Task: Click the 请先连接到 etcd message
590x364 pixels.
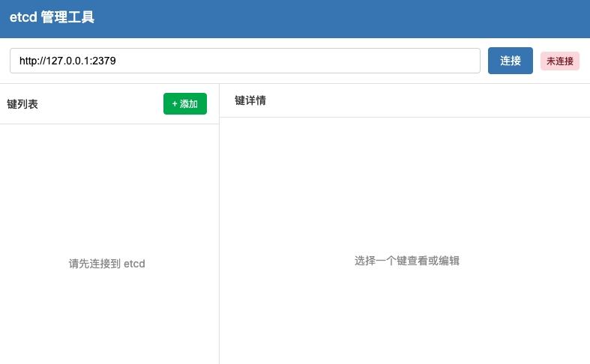Action: (x=107, y=264)
